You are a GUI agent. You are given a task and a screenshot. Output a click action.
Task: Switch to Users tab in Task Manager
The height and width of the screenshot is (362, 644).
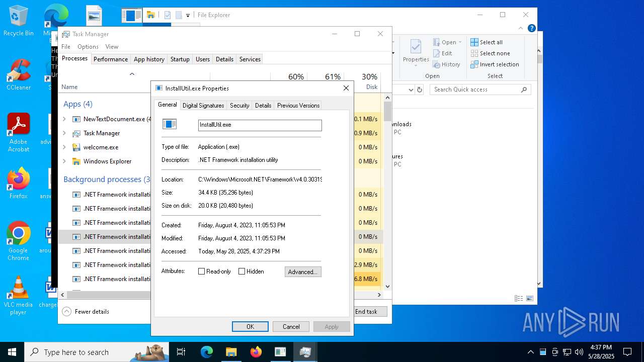click(203, 59)
